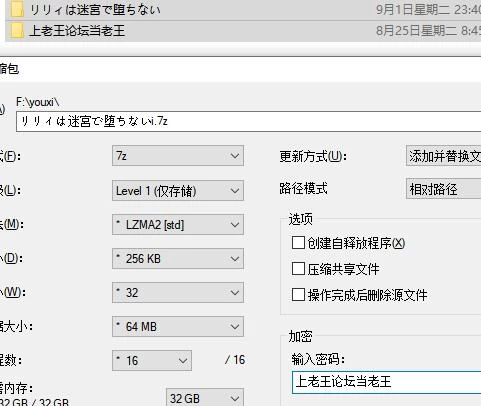Click the 8月25日星期二 modified date entry
This screenshot has height=406, width=481.
coord(428,31)
